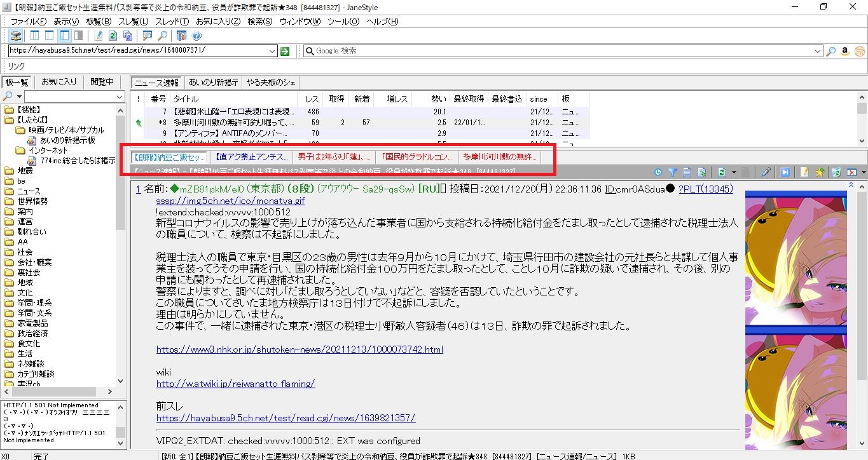Click the green Go arrow beside URL box
Image resolution: width=868 pixels, height=460 pixels.
[x=286, y=51]
